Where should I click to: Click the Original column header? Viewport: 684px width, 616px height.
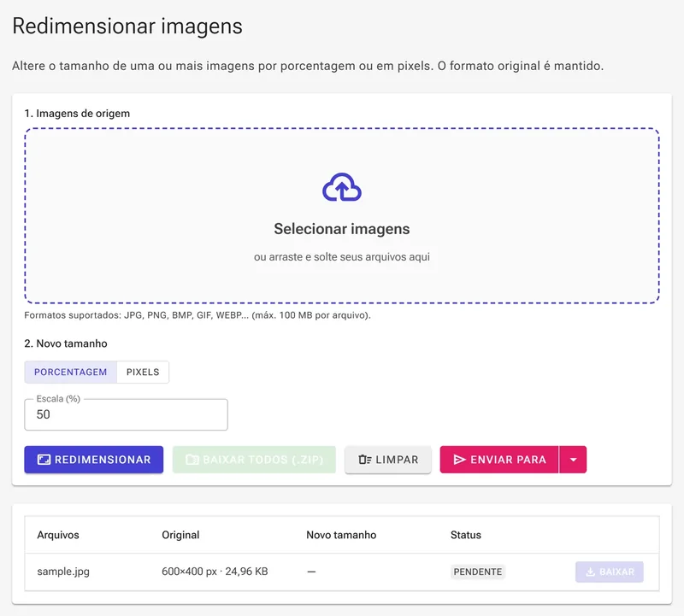click(x=180, y=535)
